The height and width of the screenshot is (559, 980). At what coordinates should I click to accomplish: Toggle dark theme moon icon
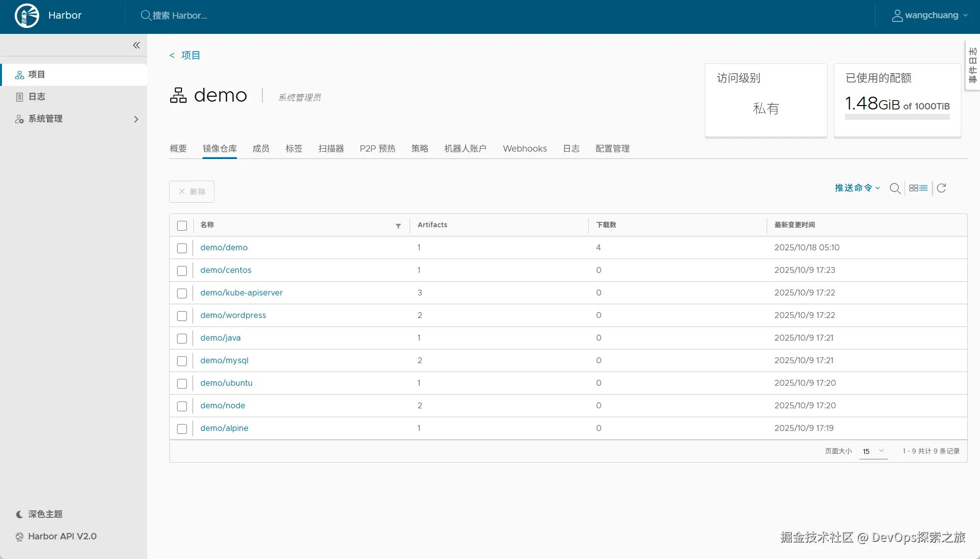pyautogui.click(x=20, y=514)
